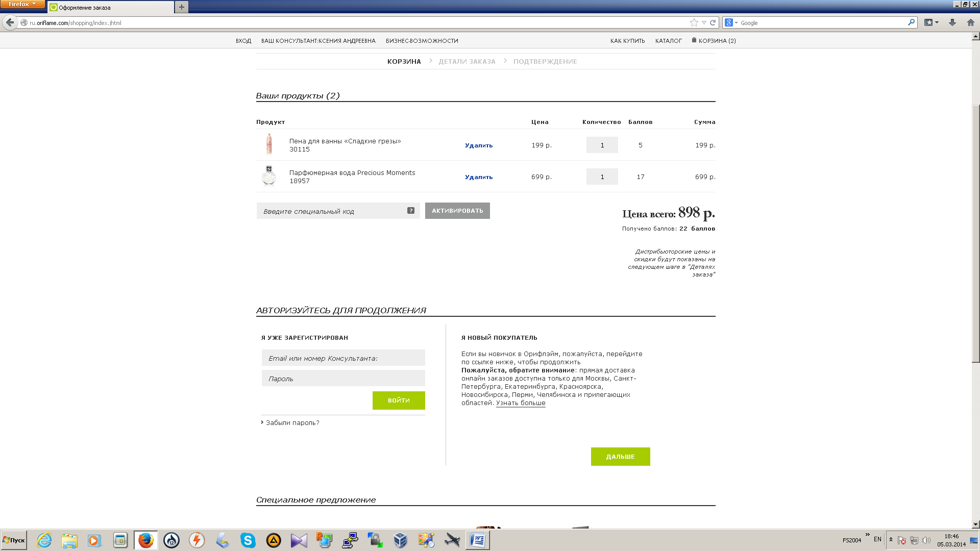
Task: Click the 'Email или номер Консультанта' field
Action: 343,358
